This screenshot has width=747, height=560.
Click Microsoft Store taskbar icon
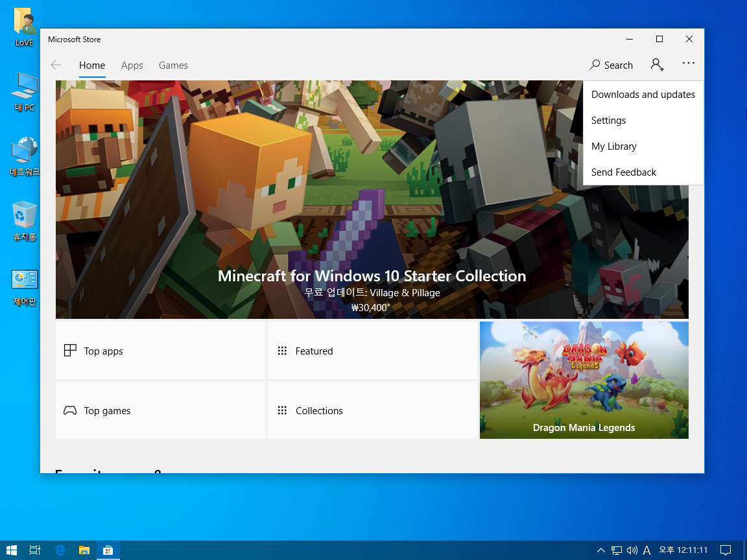108,550
